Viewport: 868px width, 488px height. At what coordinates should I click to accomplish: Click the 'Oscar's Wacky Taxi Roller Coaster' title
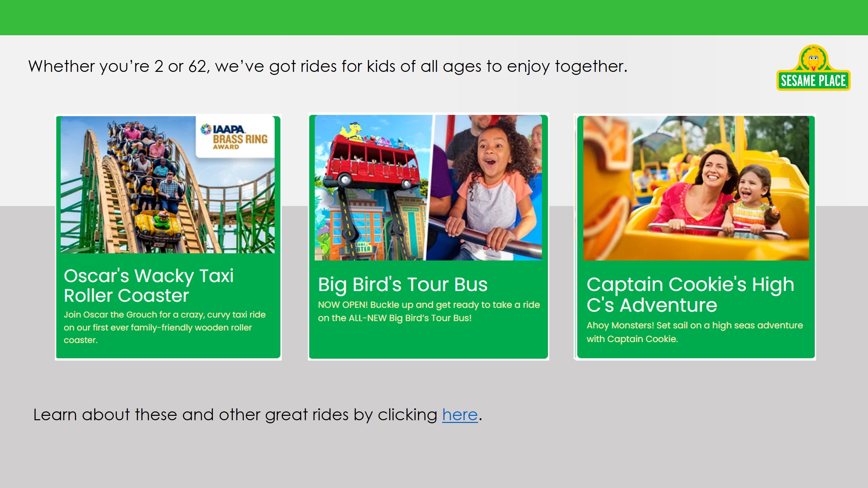tap(149, 285)
